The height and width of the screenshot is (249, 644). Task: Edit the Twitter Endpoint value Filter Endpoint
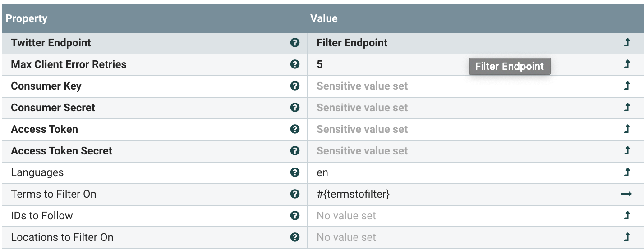click(352, 43)
